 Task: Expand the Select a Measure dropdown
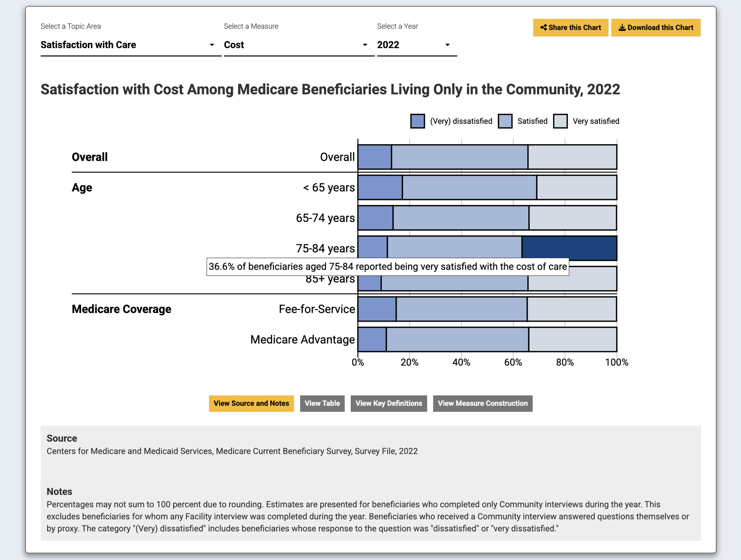point(299,45)
